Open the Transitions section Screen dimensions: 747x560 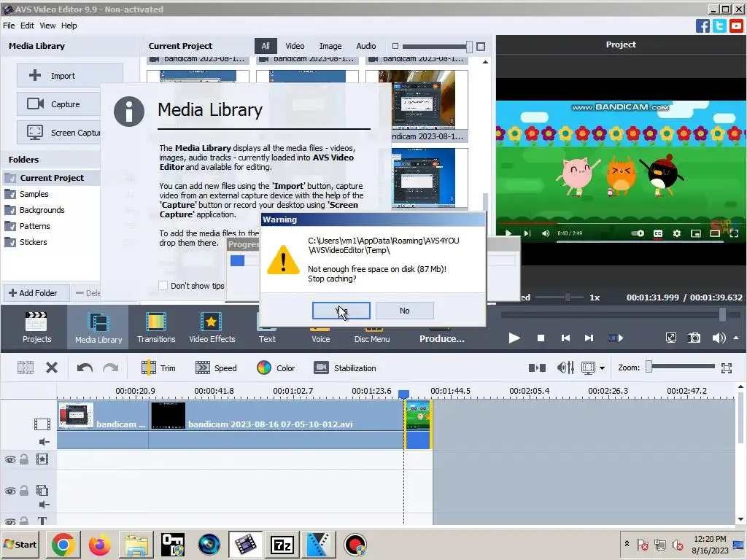[x=156, y=327]
